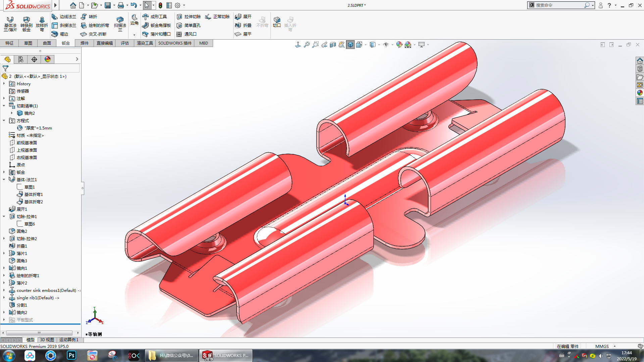644x362 pixels.
Task: Open the units dropdown arrow beside MMGS
Action: 614,346
